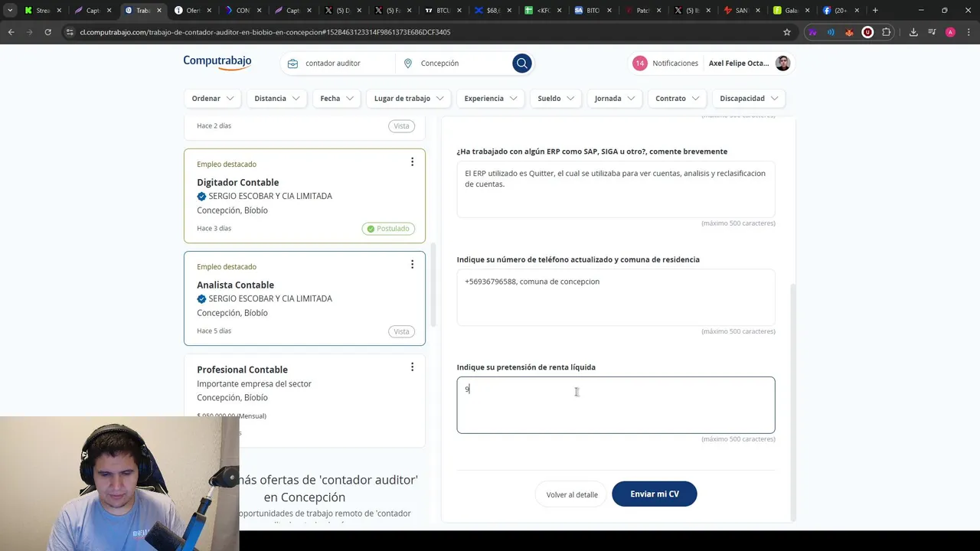Viewport: 980px width, 551px height.
Task: Open the browser extensions puzzle icon
Action: pyautogui.click(x=887, y=32)
